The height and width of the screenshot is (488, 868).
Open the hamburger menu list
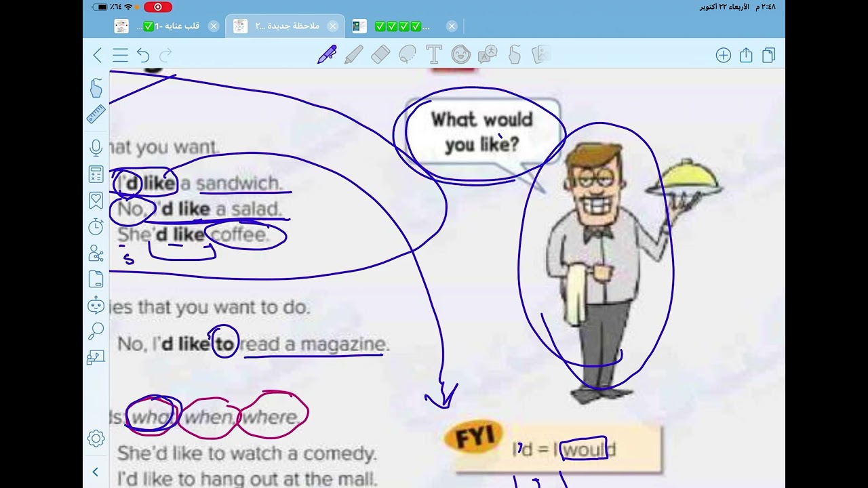[x=120, y=56]
